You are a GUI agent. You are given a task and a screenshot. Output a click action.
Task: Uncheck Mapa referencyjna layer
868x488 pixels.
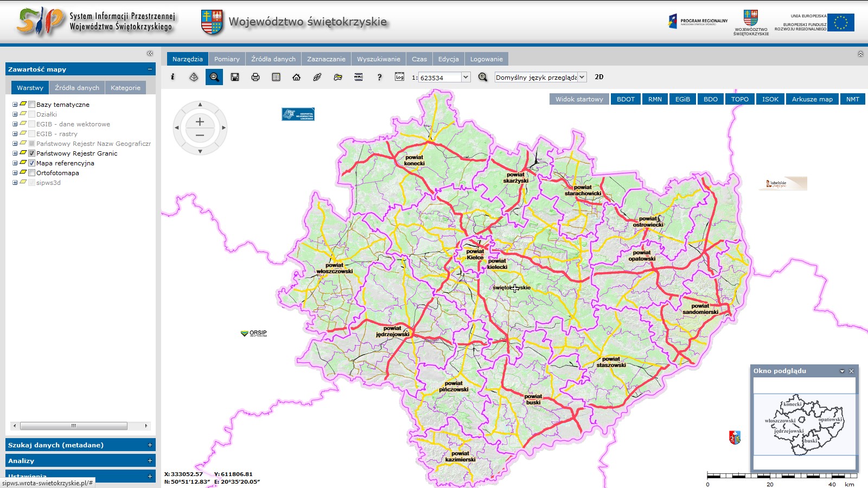click(x=32, y=163)
